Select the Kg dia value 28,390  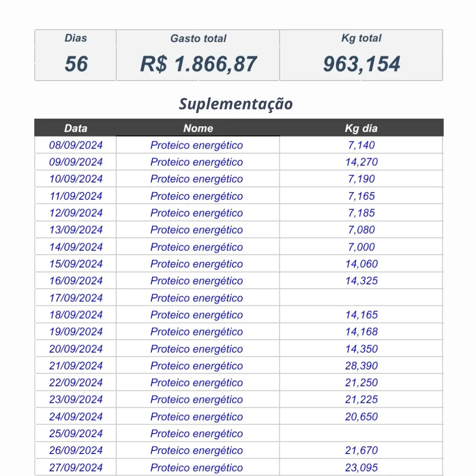point(361,366)
